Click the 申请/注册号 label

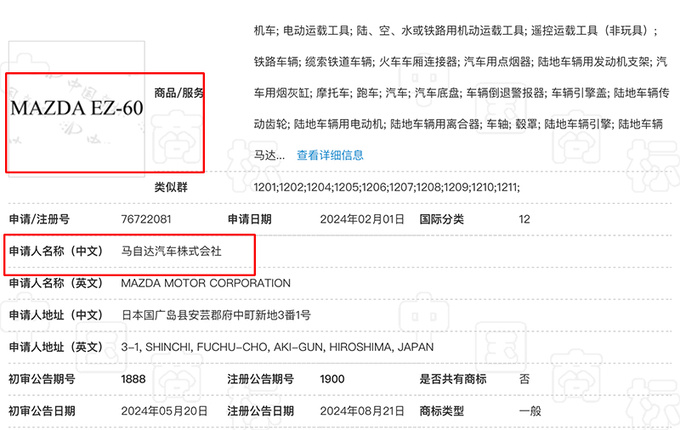coord(39,219)
